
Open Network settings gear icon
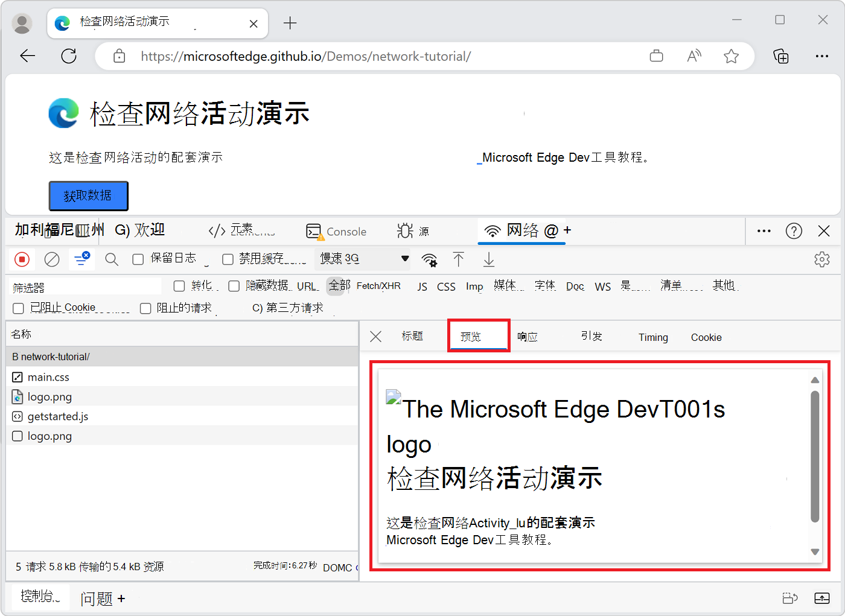coord(822,259)
